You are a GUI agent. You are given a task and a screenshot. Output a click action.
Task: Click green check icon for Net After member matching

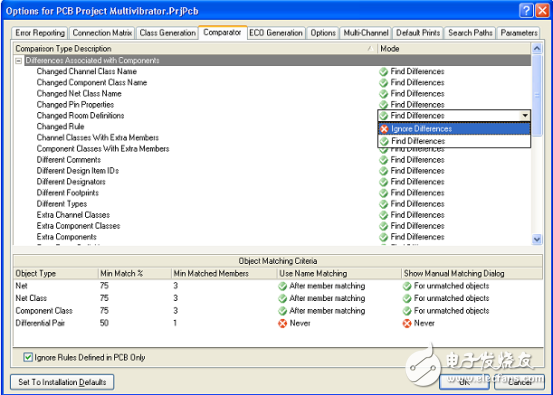282,286
